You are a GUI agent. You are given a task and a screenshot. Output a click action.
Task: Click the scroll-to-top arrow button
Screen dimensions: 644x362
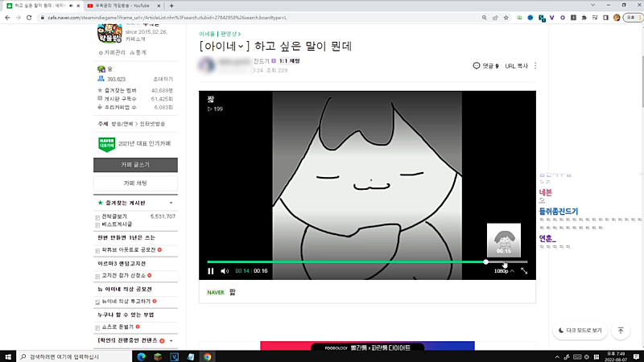pos(621,330)
